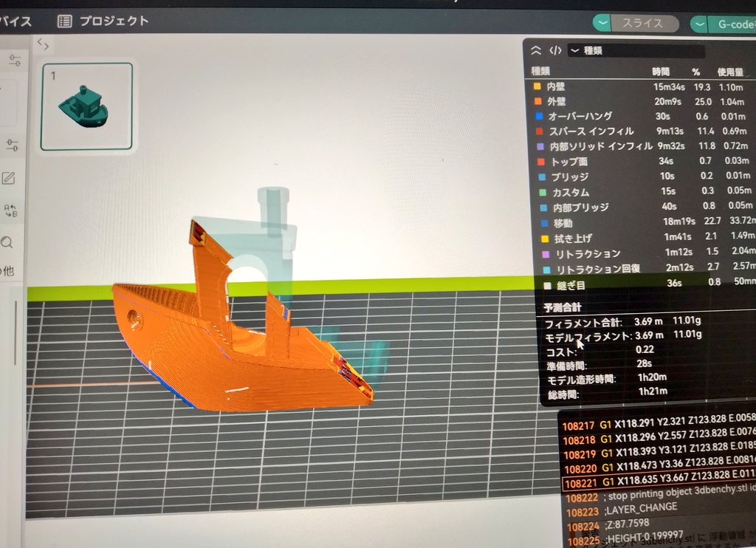Image resolution: width=756 pixels, height=548 pixels.
Task: Click the 時間 column header
Action: [x=661, y=72]
